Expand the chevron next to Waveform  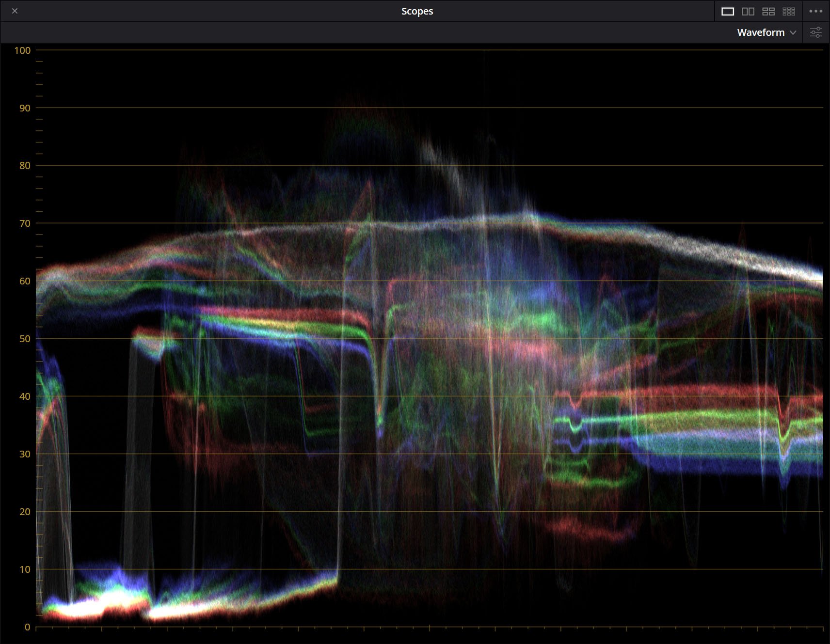tap(794, 32)
